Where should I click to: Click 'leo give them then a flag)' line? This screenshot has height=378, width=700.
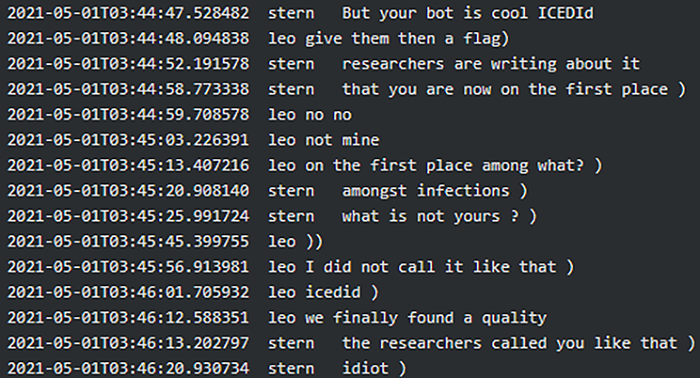(x=388, y=38)
